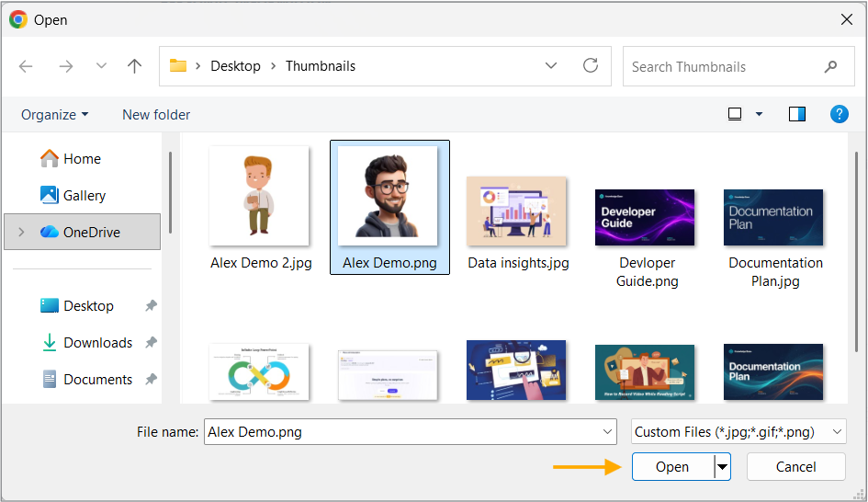Refresh the Thumbnails folder view
868x502 pixels.
click(591, 65)
